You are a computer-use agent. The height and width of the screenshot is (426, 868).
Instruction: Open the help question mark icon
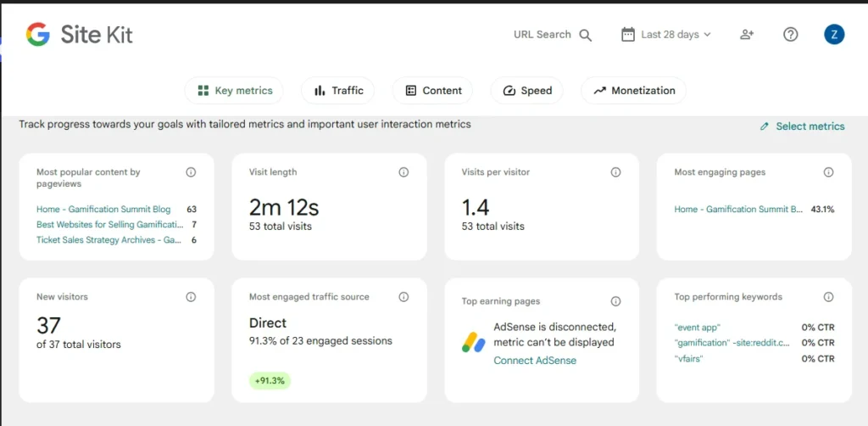791,34
